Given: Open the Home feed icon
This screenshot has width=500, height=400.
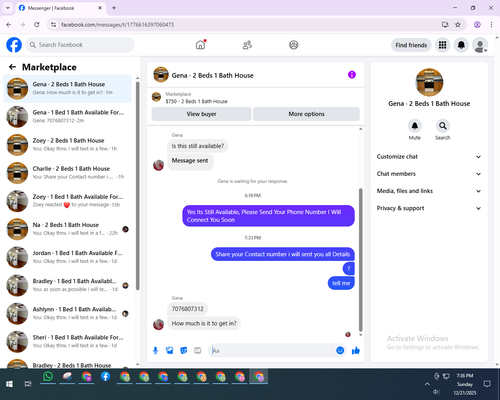Looking at the screenshot, I should (200, 45).
